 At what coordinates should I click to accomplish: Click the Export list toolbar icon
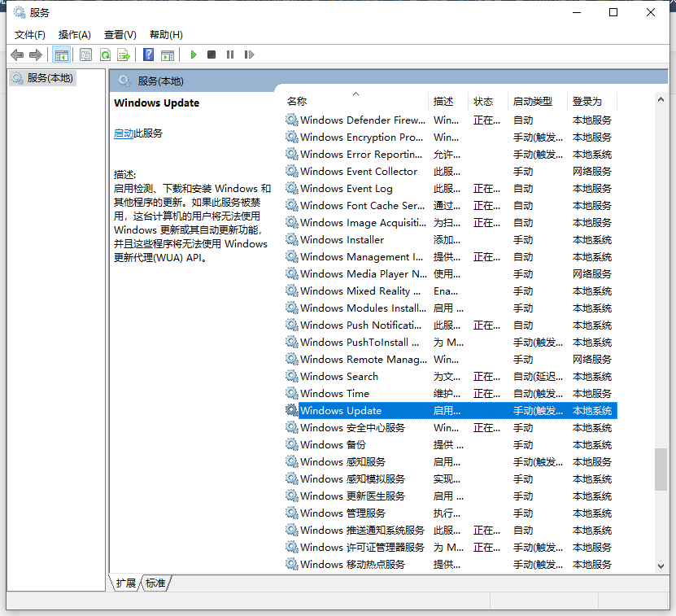(x=124, y=55)
